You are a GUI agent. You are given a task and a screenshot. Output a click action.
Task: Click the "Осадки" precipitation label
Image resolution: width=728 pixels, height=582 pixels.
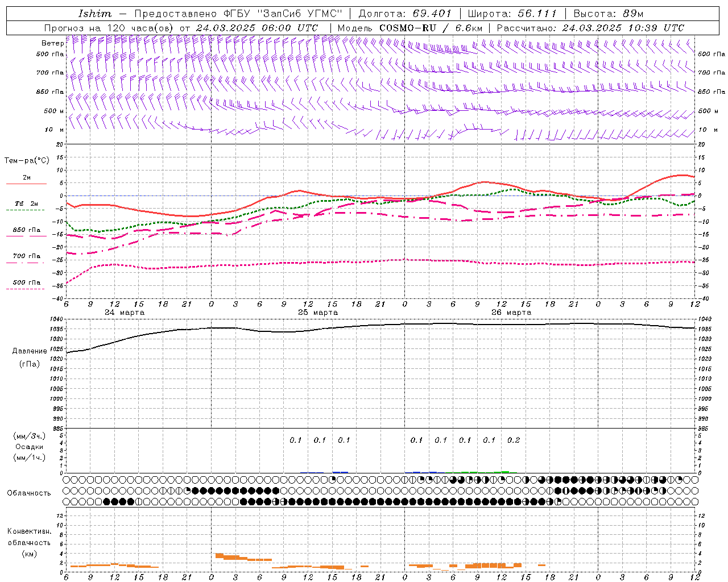(30, 447)
